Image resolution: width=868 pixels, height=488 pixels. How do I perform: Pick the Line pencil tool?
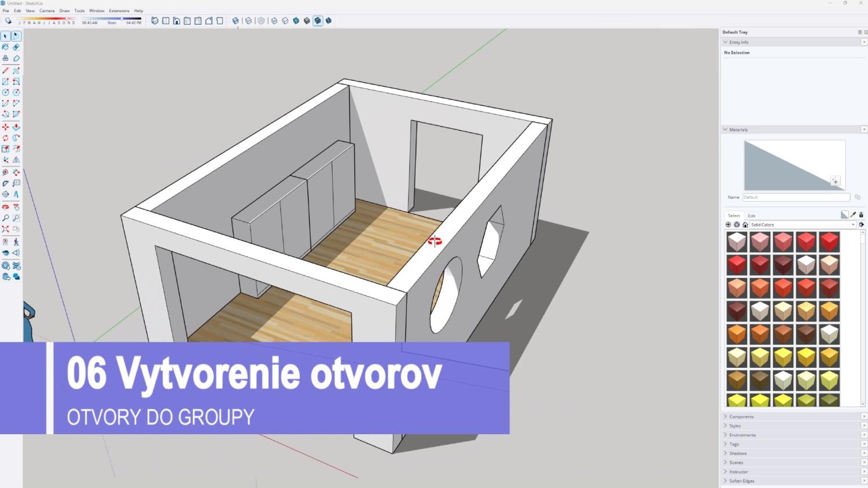[5, 71]
